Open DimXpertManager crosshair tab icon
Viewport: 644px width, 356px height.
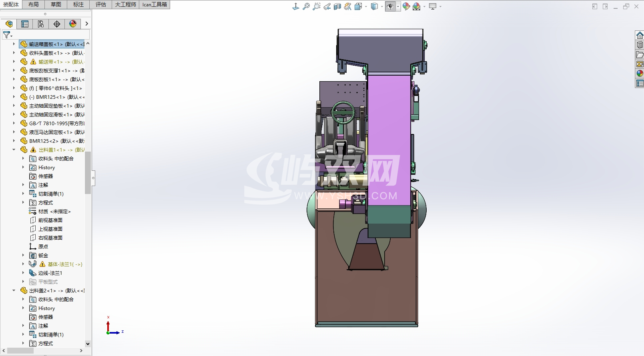click(x=57, y=24)
